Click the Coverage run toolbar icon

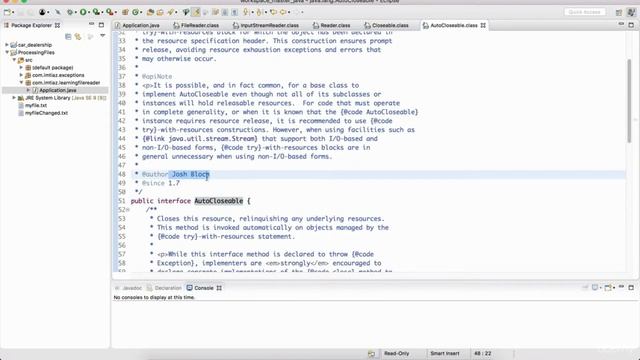pos(96,12)
